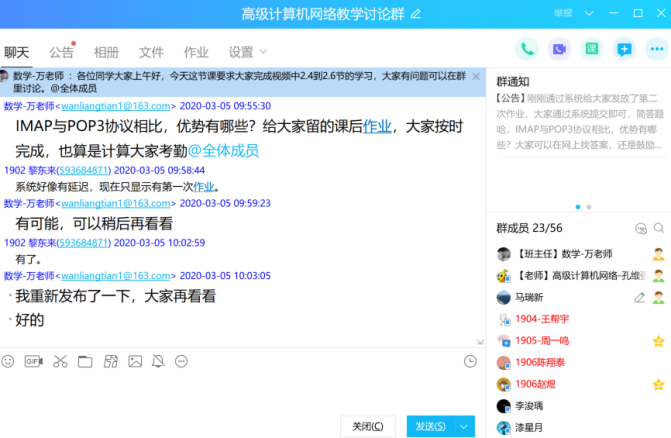Image resolution: width=671 pixels, height=438 pixels.
Task: Open the 设置 dropdown tab
Action: pyautogui.click(x=246, y=52)
